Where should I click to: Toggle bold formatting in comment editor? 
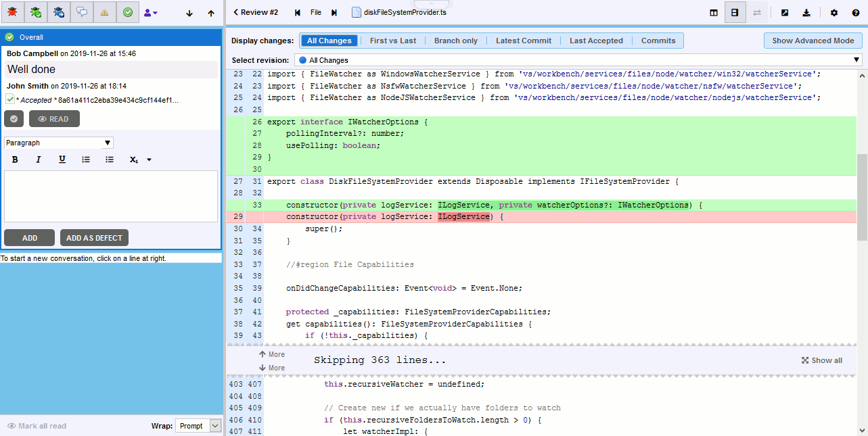click(15, 160)
